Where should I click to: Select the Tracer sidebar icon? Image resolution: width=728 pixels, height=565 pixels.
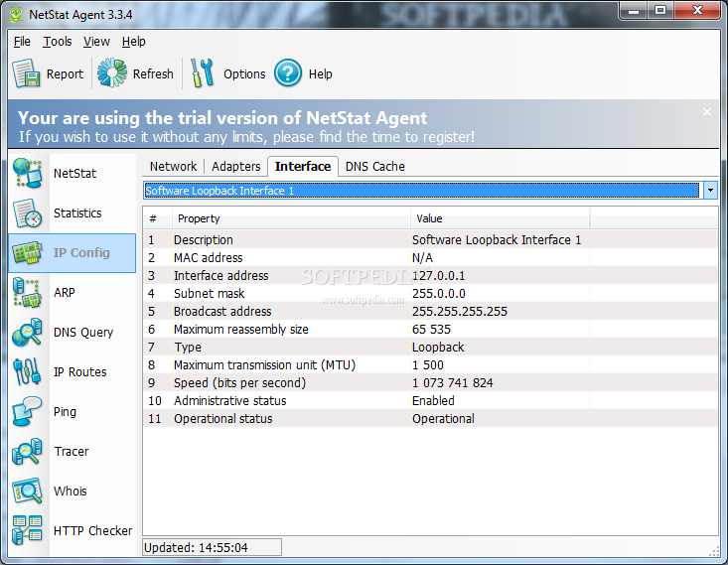28,451
